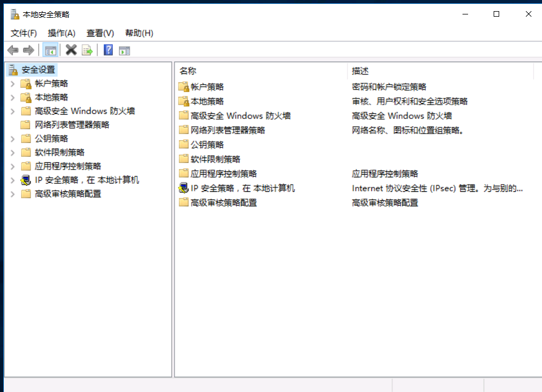Click 网络列表管理器策略 folder icon in tree
Screen dimensions: 542x392
pos(26,125)
